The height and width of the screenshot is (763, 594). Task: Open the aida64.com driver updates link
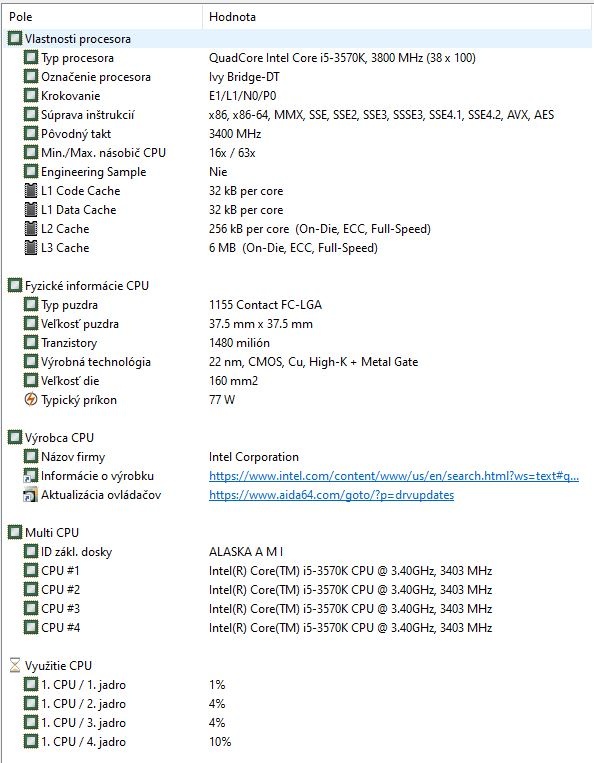click(x=331, y=494)
